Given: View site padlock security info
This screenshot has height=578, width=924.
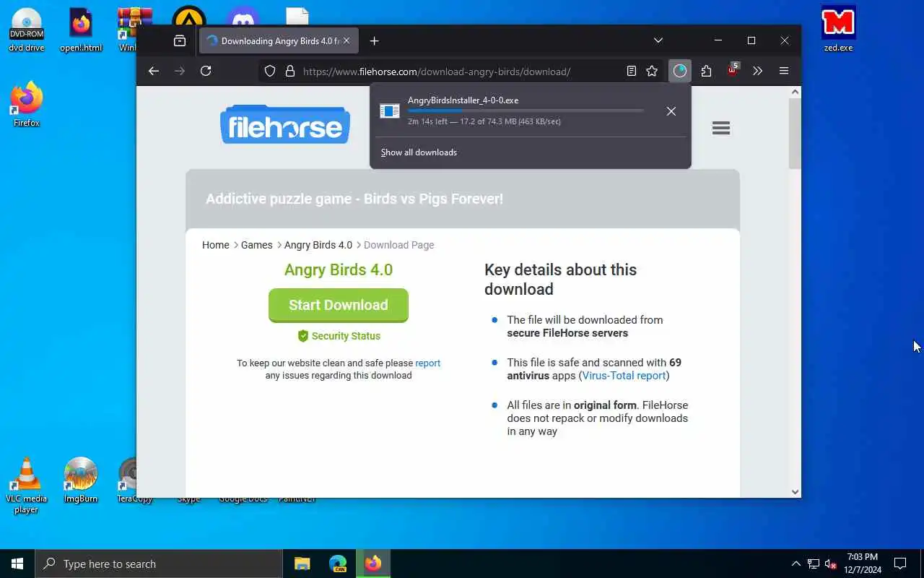Looking at the screenshot, I should click(290, 71).
